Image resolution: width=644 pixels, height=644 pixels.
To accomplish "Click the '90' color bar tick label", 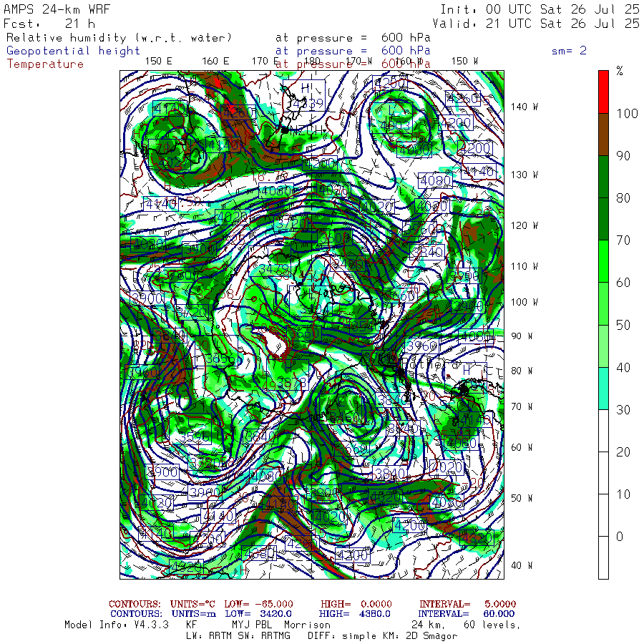I will point(623,156).
